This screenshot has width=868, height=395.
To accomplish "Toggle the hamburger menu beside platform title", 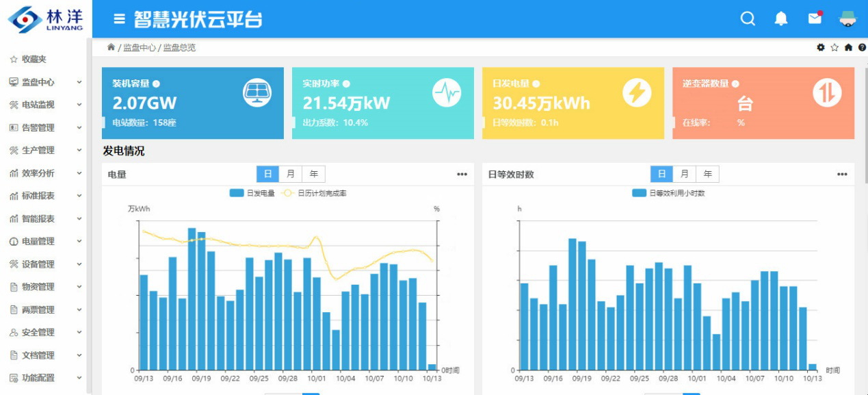I will point(119,19).
